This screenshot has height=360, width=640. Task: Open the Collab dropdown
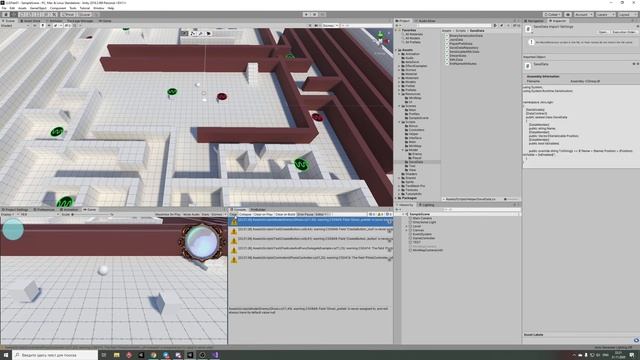(x=553, y=15)
